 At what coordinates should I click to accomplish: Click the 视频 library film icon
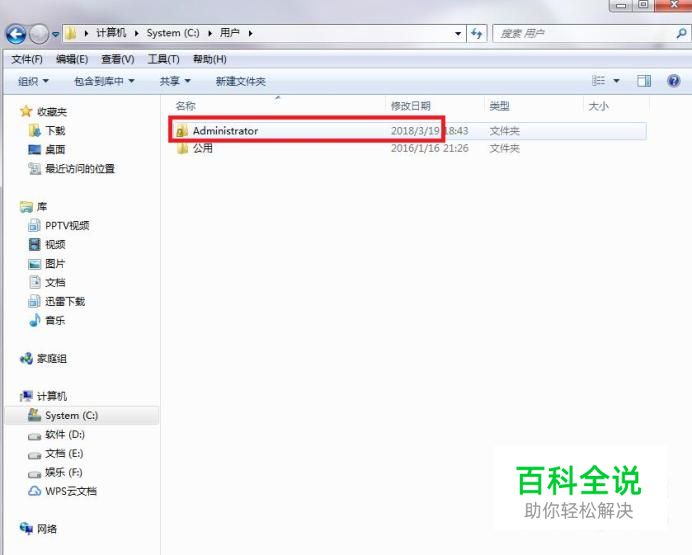click(34, 244)
